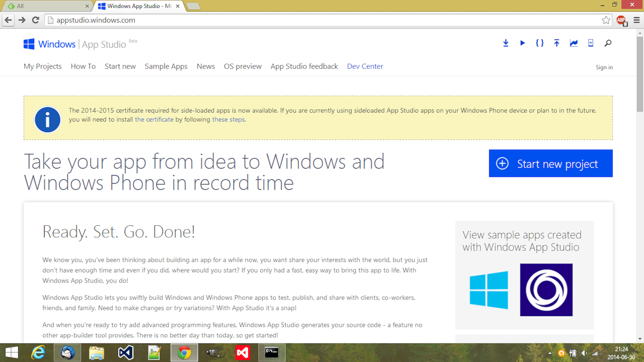Open Sample Apps in the navigation

(x=166, y=66)
